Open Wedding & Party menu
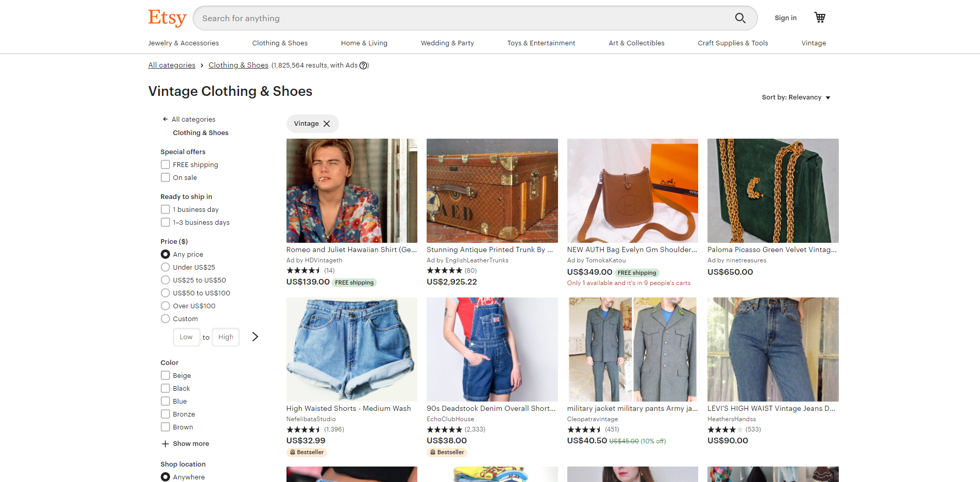Viewport: 980px width, 482px height. coord(447,43)
